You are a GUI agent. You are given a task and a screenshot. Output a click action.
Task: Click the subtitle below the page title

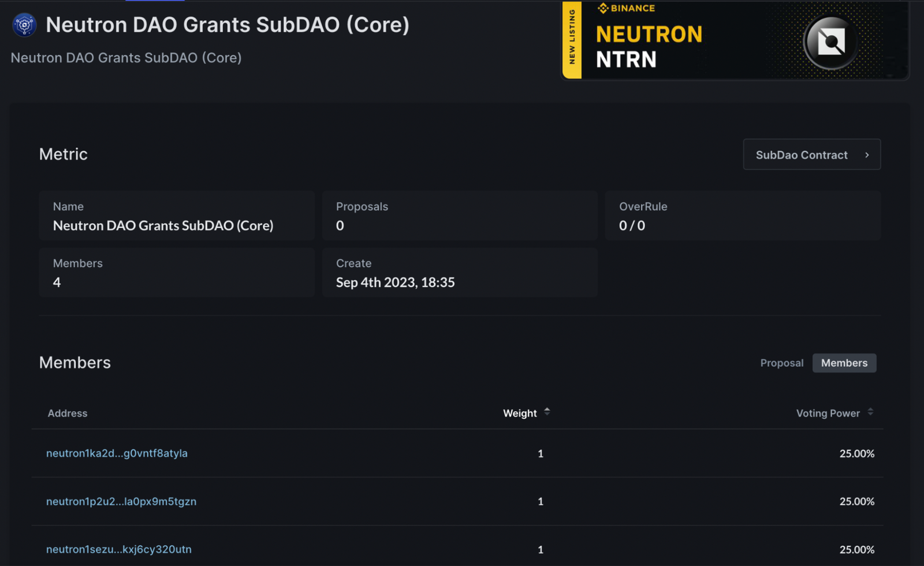pyautogui.click(x=126, y=58)
